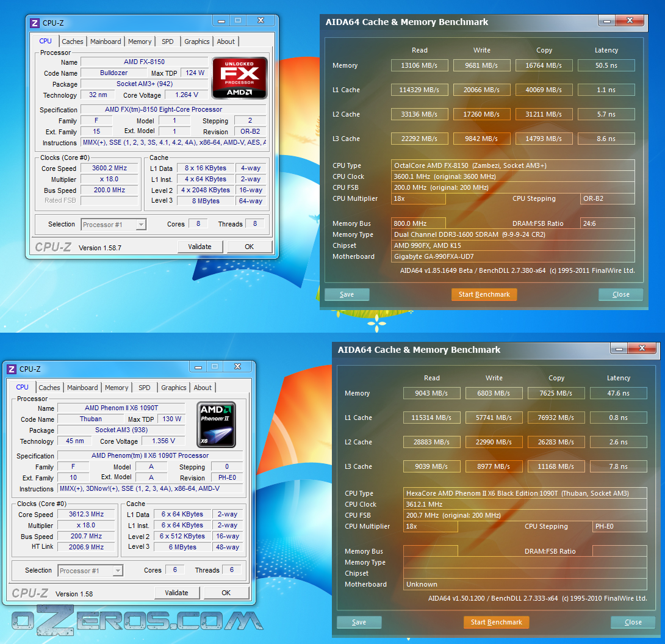
Task: Select the Memory tab in the FX-8150 CPU-Z window
Action: point(140,42)
